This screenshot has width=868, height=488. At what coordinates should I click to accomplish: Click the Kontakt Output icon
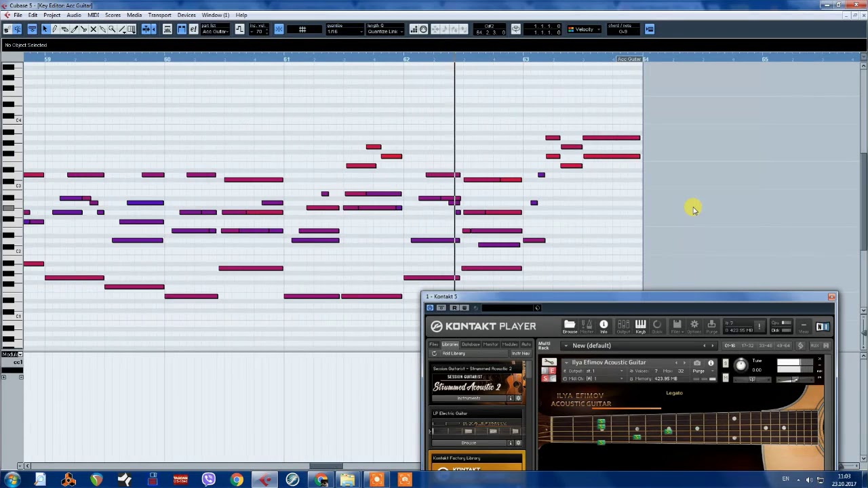623,327
